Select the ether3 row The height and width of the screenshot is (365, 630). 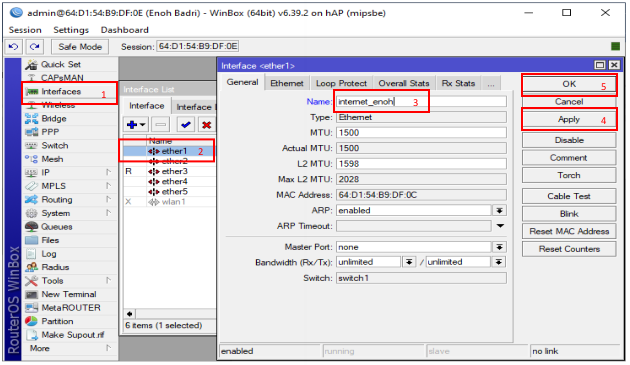170,171
